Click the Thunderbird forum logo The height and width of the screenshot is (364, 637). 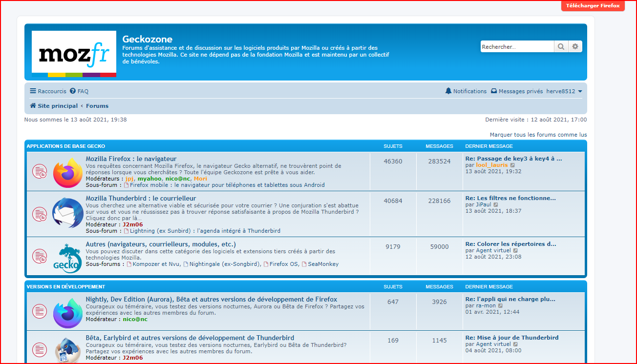click(x=67, y=213)
